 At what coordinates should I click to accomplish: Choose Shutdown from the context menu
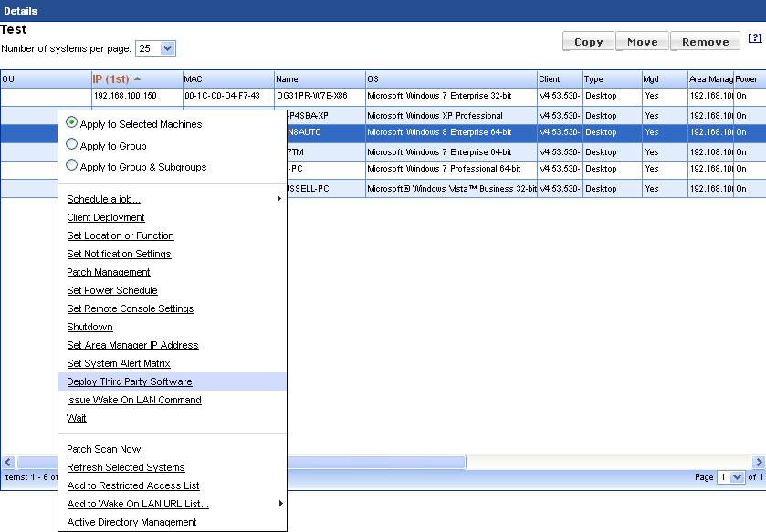pyautogui.click(x=89, y=327)
